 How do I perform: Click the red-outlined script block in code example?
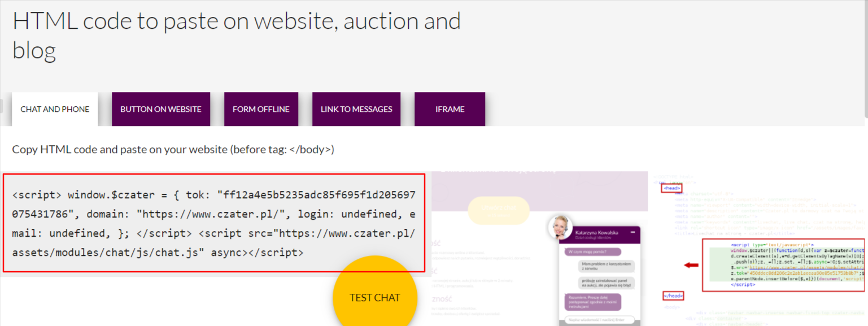tap(783, 264)
